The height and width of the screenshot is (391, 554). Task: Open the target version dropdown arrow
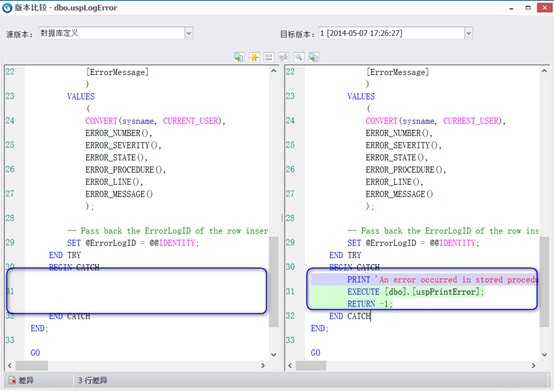pos(468,34)
